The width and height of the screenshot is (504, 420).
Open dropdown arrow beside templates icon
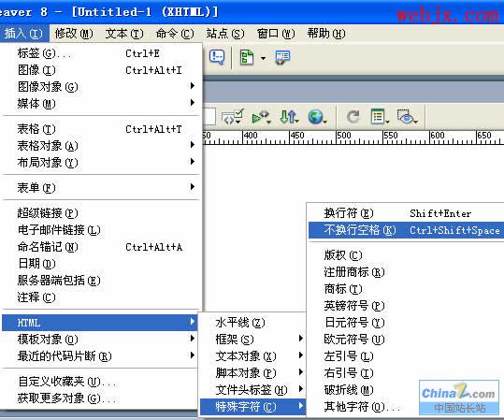[x=264, y=59]
